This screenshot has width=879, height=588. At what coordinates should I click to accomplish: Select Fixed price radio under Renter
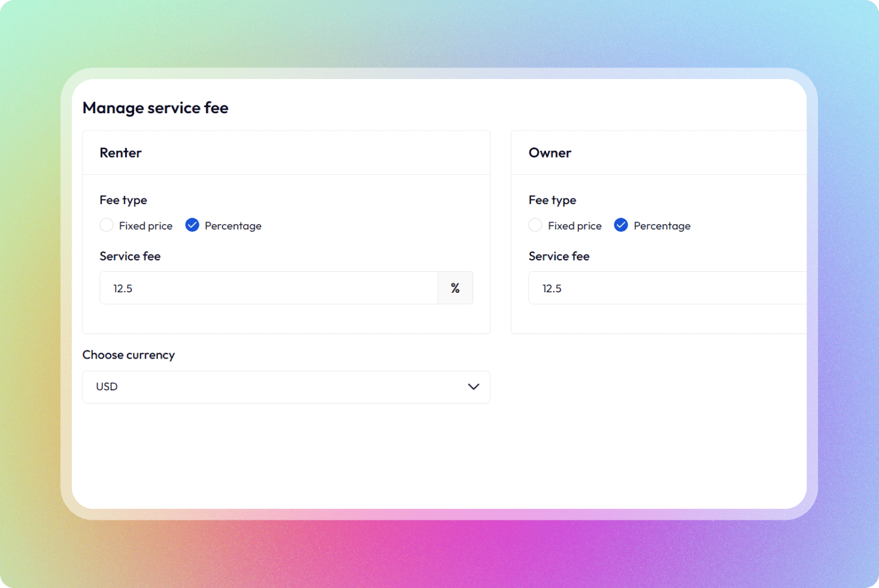(x=107, y=225)
